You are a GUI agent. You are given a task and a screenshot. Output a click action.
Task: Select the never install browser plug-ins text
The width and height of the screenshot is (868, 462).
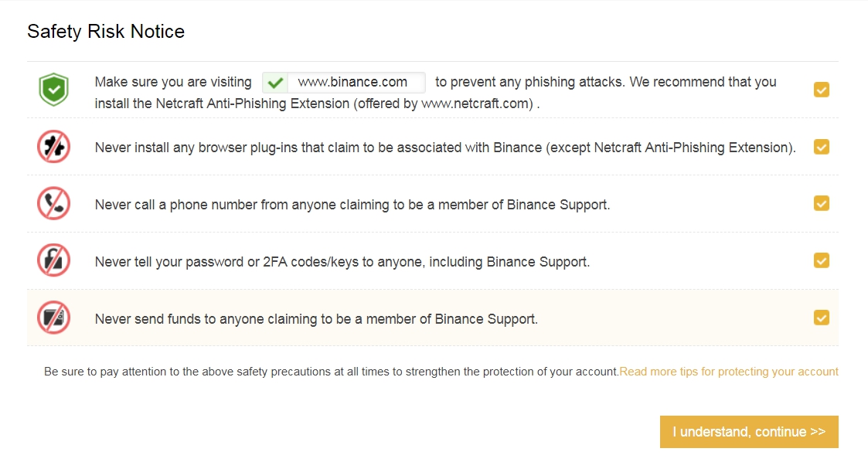click(x=444, y=148)
